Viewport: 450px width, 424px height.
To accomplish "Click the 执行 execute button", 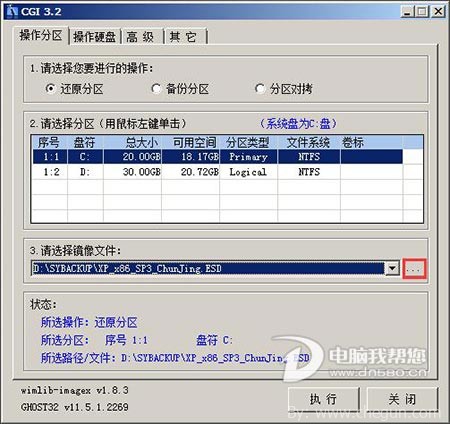I will coord(323,399).
